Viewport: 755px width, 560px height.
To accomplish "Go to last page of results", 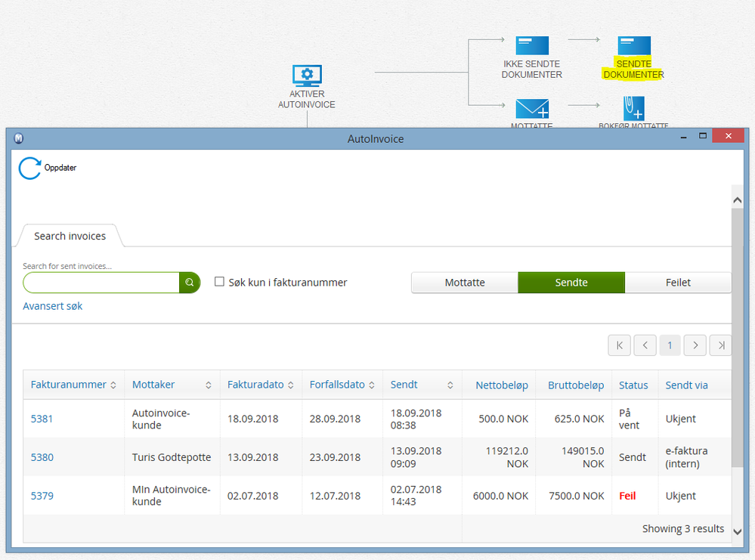I will [x=721, y=345].
